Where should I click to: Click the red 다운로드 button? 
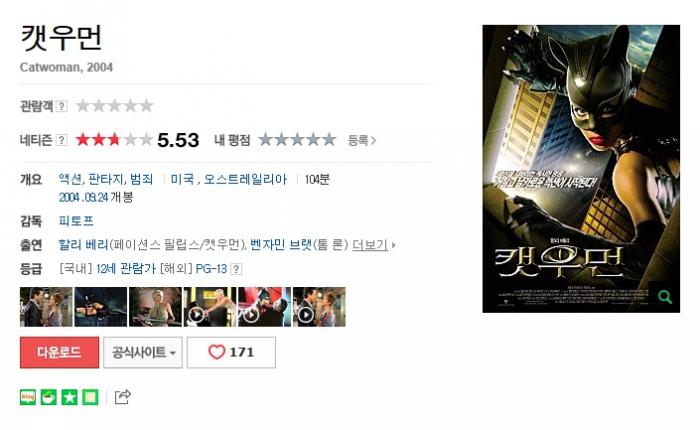(x=59, y=352)
